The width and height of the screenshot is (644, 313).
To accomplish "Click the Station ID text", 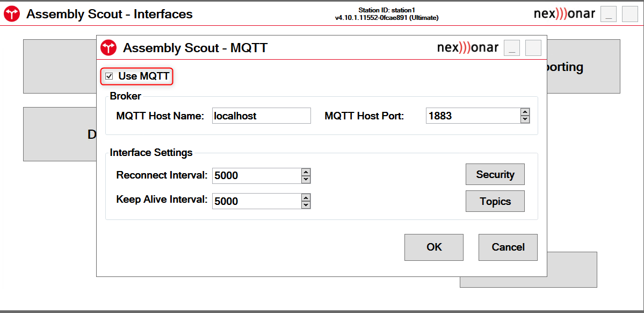I will [x=387, y=10].
